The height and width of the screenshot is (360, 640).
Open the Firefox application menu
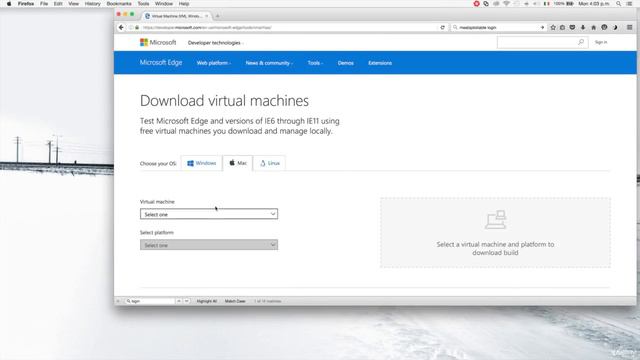[x=26, y=4]
